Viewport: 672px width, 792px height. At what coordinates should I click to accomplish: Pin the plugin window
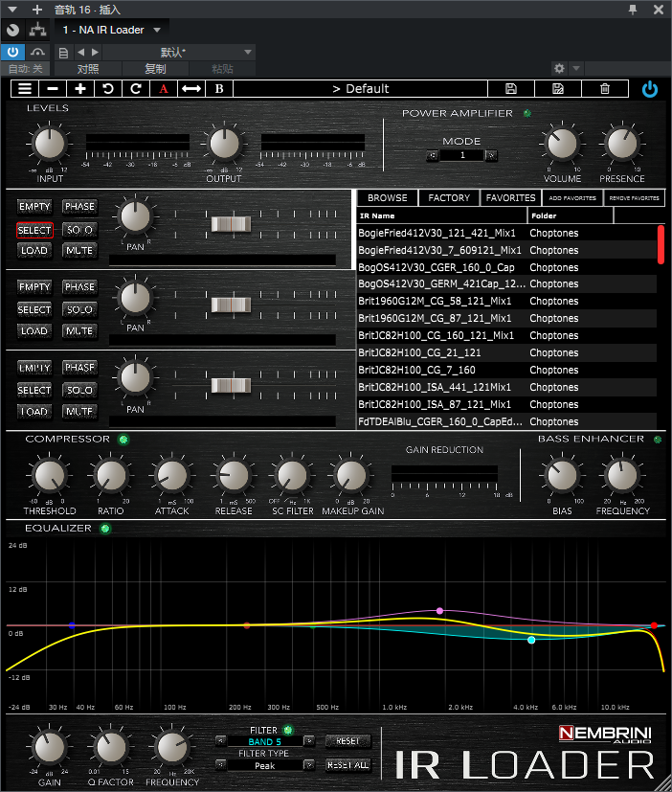633,9
